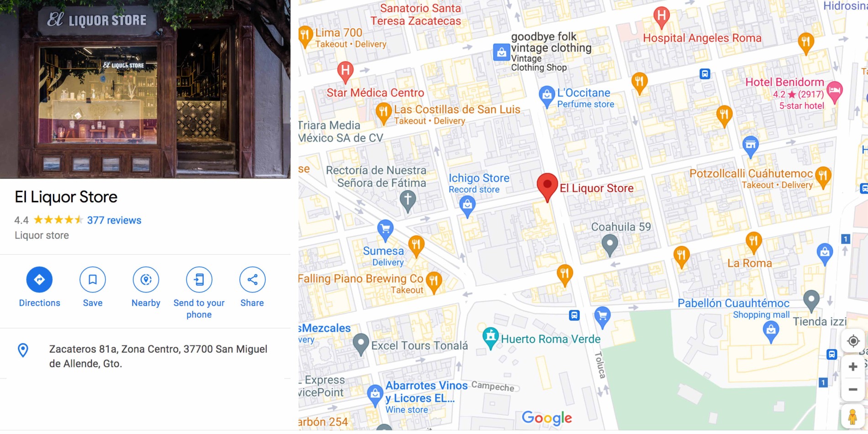
Task: Click the Directions icon button
Action: (39, 280)
